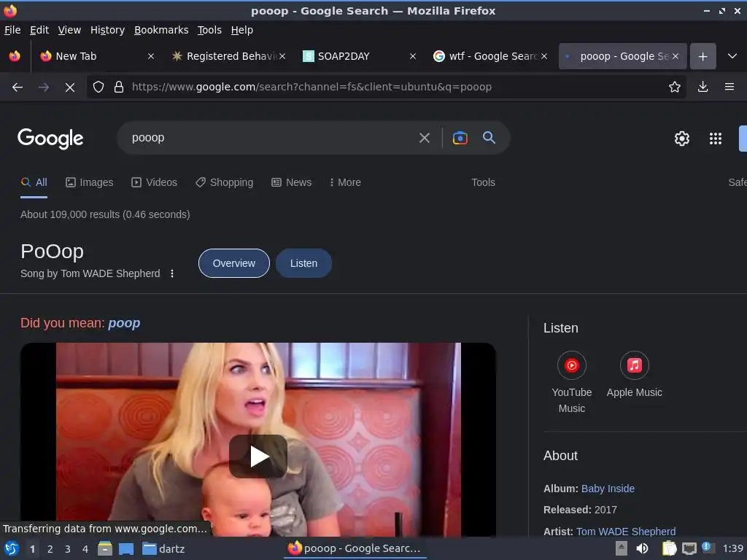The image size is (747, 560).
Task: List all tabs dropdown arrow
Action: [x=732, y=56]
